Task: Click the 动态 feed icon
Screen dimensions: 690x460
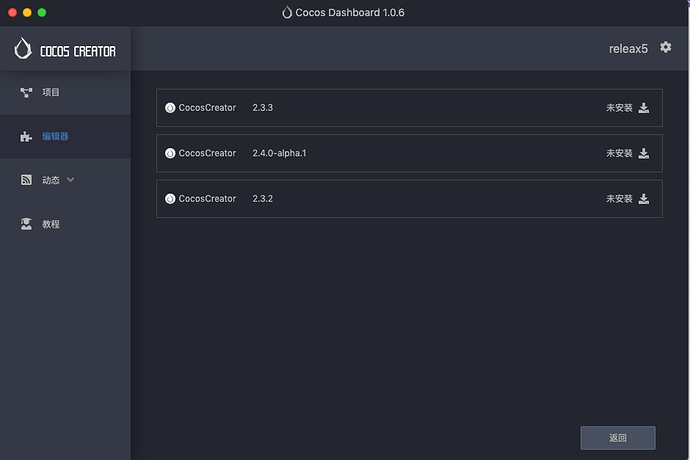Action: (x=26, y=180)
